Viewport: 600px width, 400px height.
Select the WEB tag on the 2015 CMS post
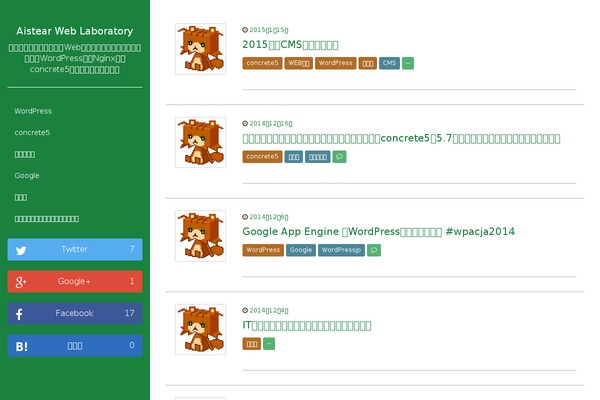pos(298,63)
